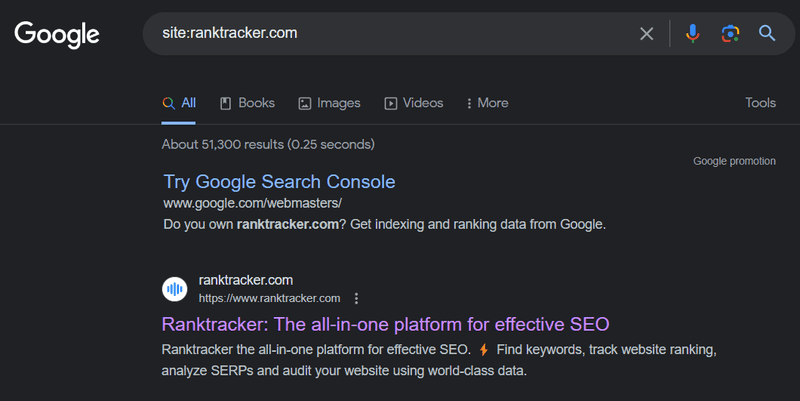Click the https://www.ranktracker.com URL text
The image size is (800, 401).
coord(269,298)
